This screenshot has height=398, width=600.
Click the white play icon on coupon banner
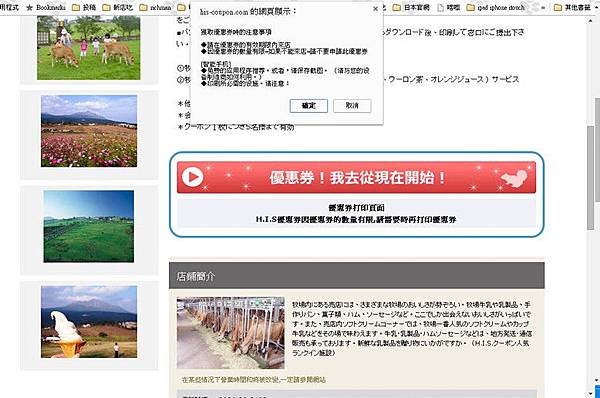(x=192, y=177)
